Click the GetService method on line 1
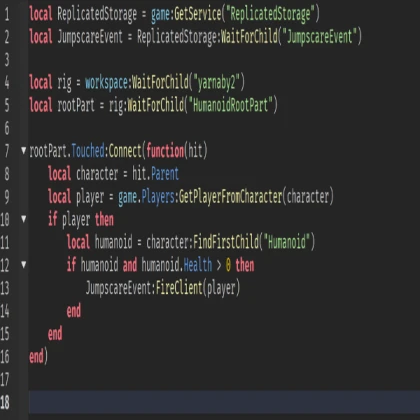420x420 pixels. [x=198, y=14]
